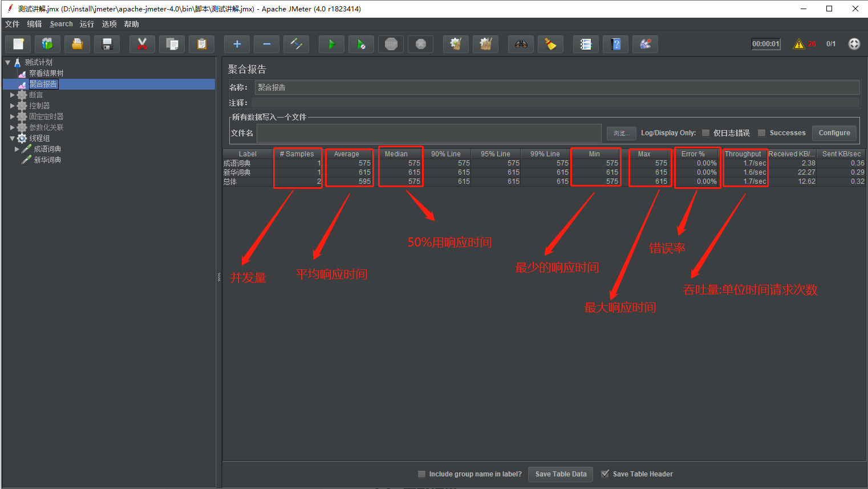
Task: Click the 注释 comment field
Action: click(555, 103)
